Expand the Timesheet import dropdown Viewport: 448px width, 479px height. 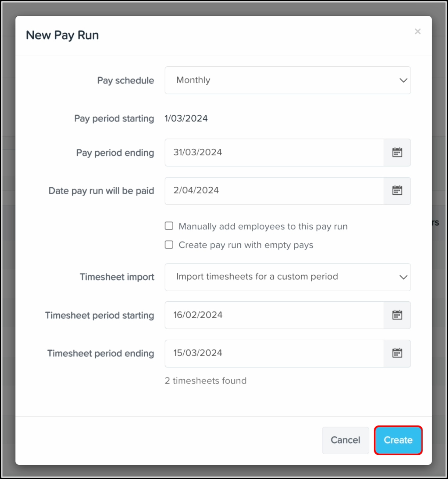coord(288,277)
